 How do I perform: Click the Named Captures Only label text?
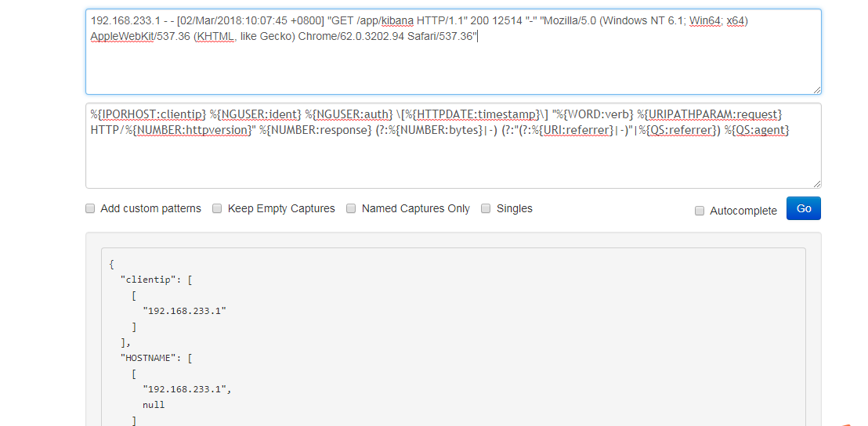pos(416,208)
